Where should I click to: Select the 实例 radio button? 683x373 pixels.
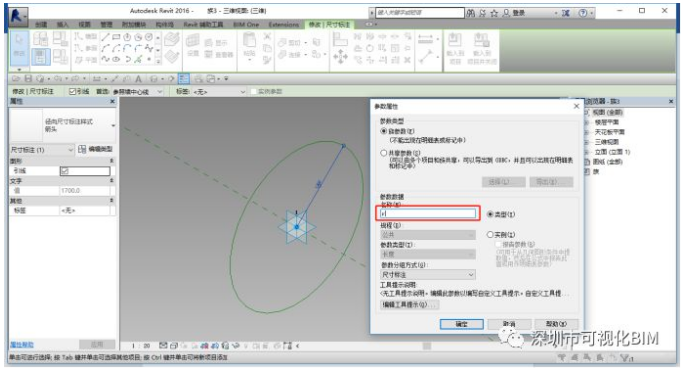click(x=490, y=234)
